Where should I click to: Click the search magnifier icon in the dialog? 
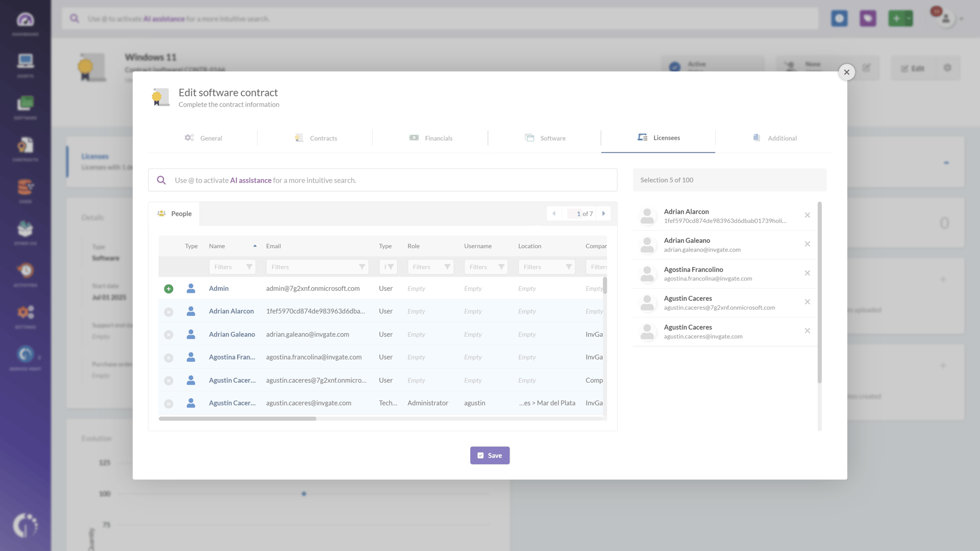(x=161, y=180)
